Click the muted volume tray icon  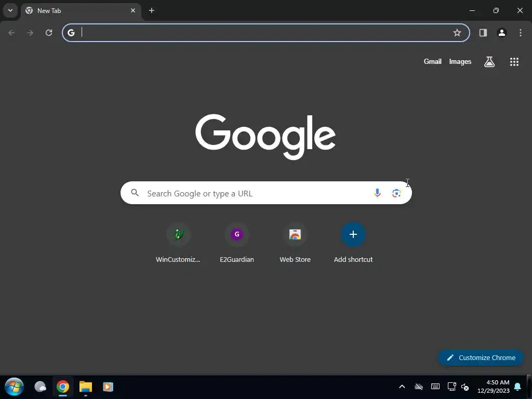(x=465, y=387)
